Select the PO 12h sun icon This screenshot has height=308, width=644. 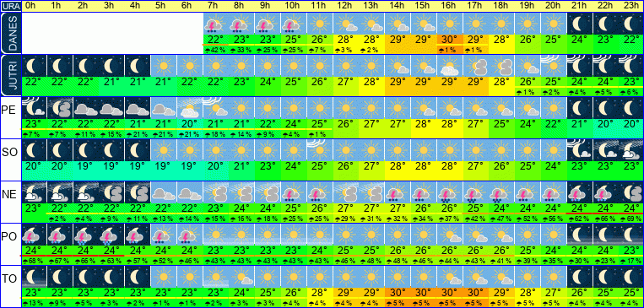[x=345, y=234]
